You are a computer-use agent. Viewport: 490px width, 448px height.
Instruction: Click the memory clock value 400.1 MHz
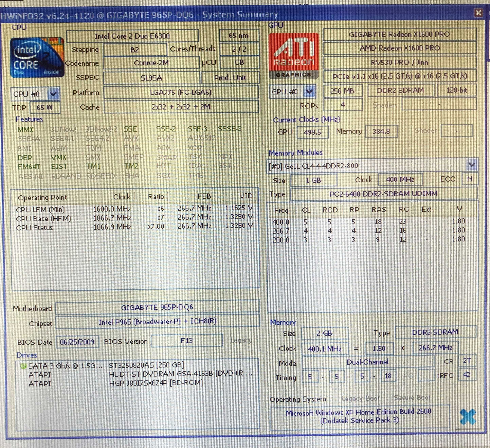pyautogui.click(x=325, y=349)
